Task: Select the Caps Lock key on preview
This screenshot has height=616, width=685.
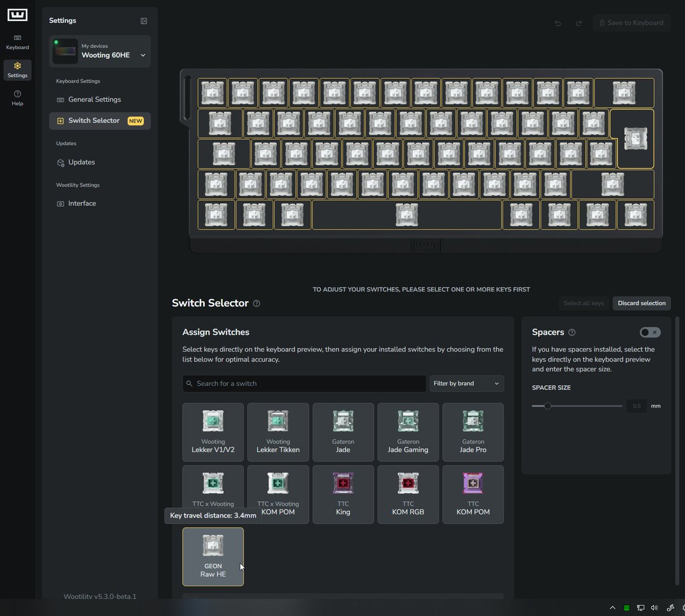Action: coord(224,154)
